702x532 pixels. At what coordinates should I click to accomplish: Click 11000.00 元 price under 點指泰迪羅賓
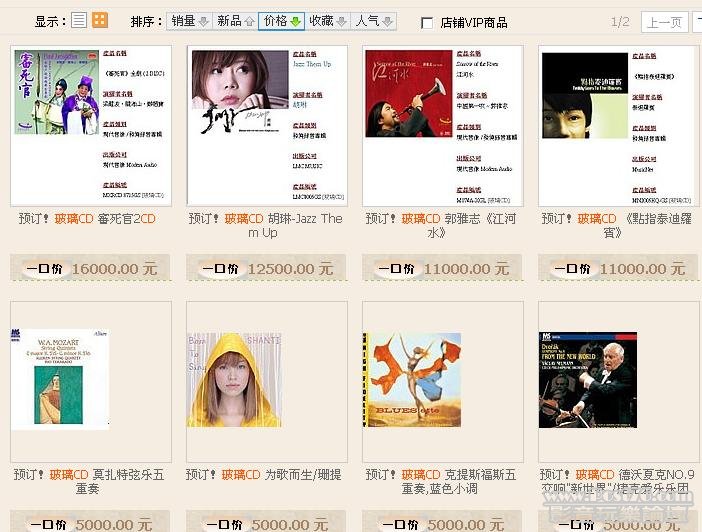coord(642,269)
